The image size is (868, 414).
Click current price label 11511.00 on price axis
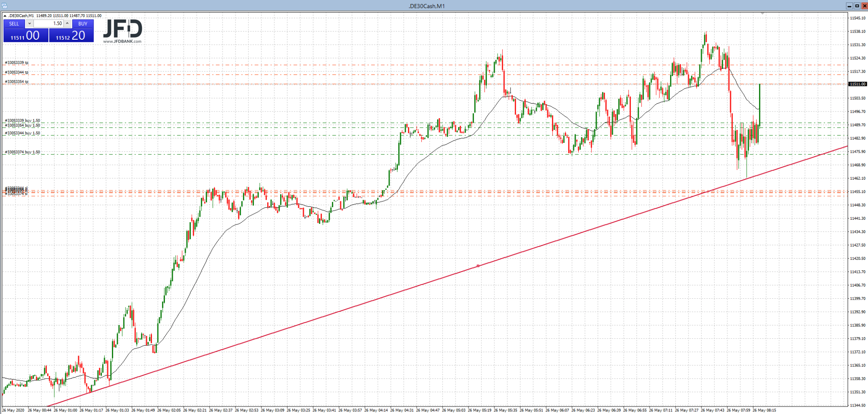[857, 84]
